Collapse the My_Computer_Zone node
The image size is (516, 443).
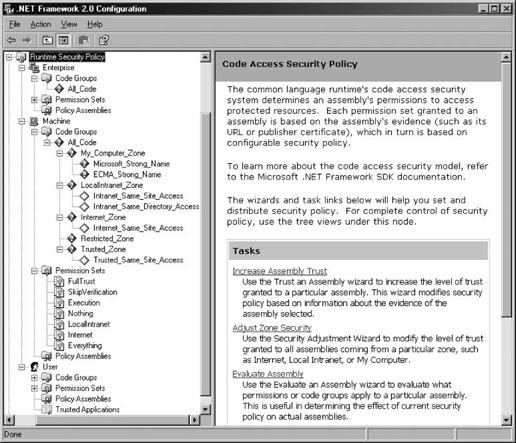click(x=60, y=153)
